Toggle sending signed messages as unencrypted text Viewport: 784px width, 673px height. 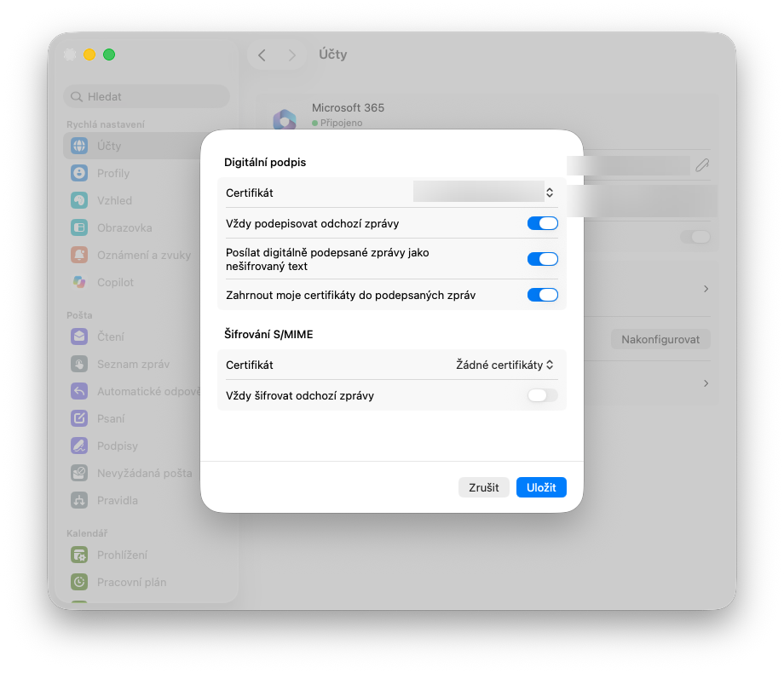tap(543, 259)
